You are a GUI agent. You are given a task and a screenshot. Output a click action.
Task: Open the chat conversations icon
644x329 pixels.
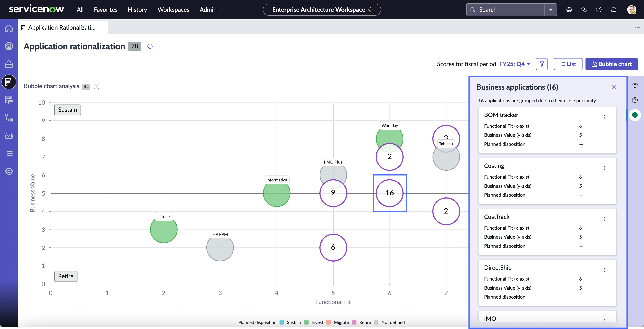[584, 10]
